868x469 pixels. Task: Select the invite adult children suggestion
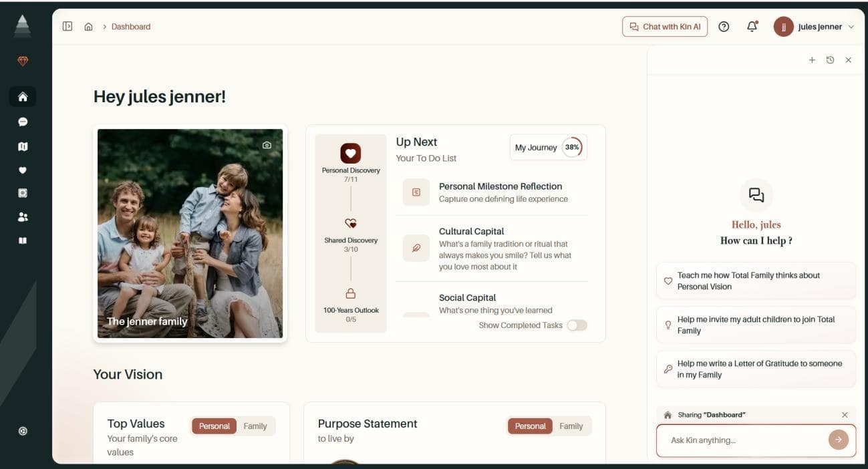click(x=756, y=325)
